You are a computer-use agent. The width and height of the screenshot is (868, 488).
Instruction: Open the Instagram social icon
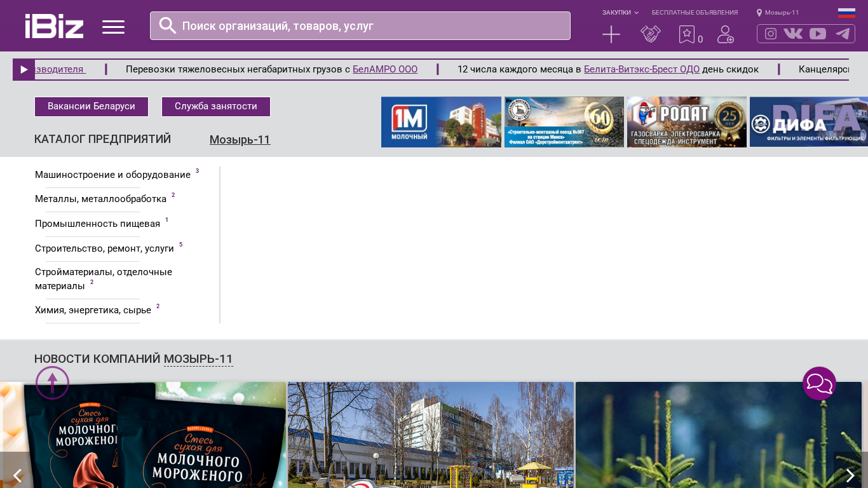point(771,34)
